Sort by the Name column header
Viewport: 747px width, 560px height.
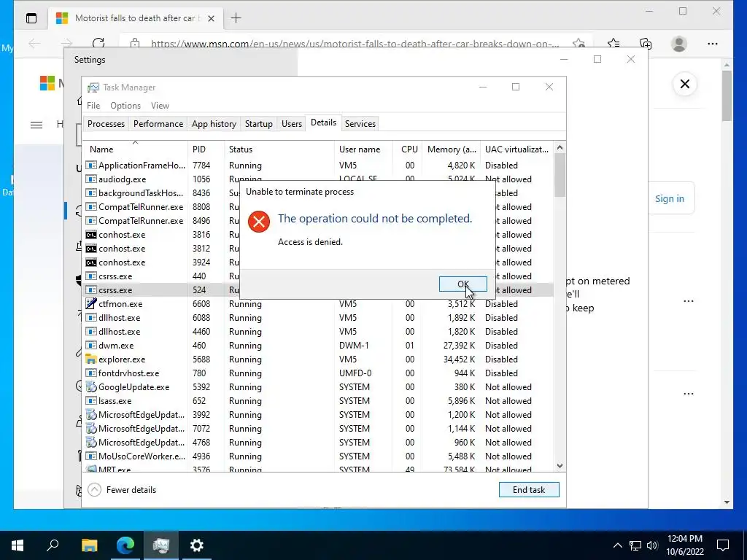click(135, 149)
